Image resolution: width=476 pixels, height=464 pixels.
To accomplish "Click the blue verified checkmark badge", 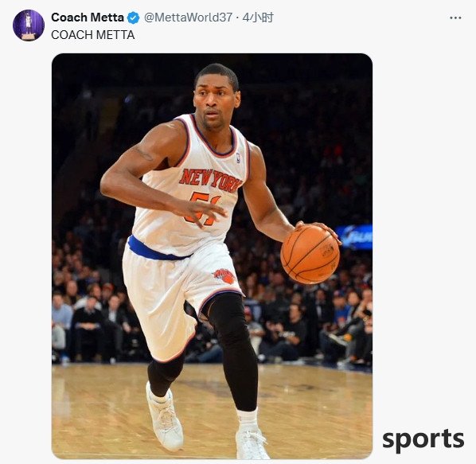I will 133,18.
